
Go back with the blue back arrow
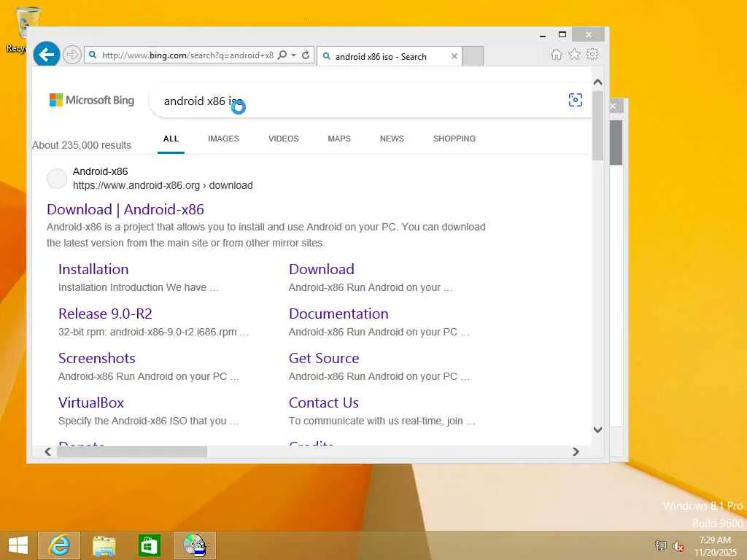[x=46, y=55]
